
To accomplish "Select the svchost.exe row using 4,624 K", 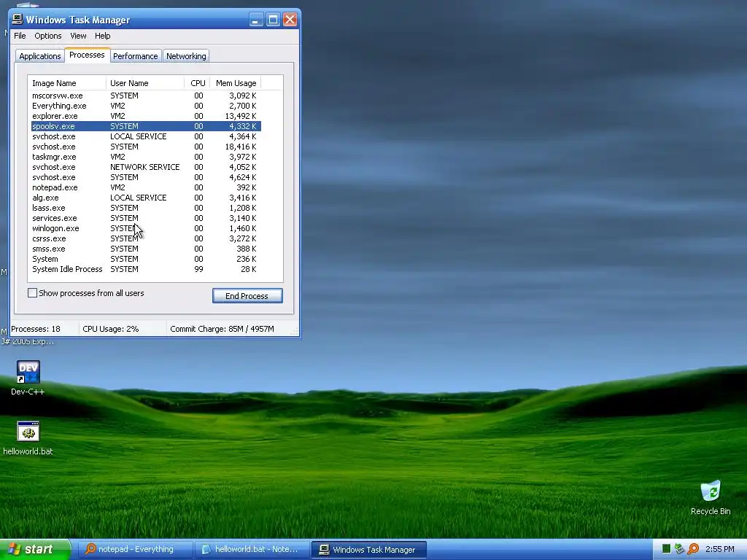I will (146, 178).
